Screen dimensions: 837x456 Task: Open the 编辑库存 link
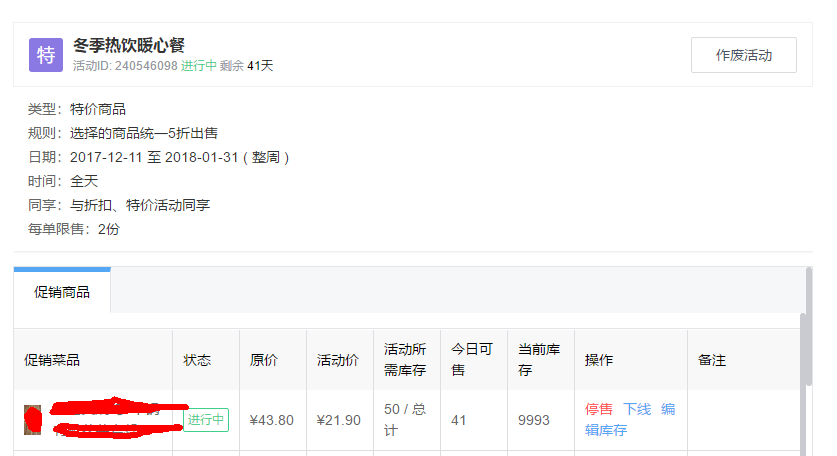tap(606, 430)
